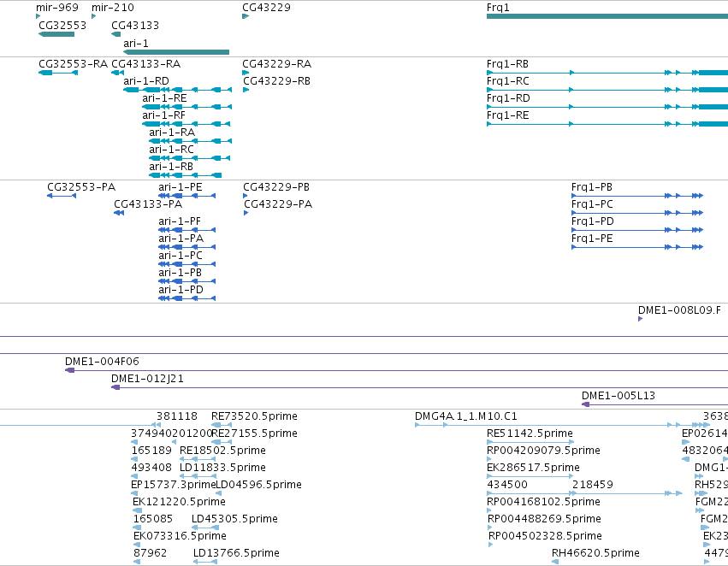This screenshot has height=566, width=728.
Task: Select EST 493408
Action: [134, 476]
